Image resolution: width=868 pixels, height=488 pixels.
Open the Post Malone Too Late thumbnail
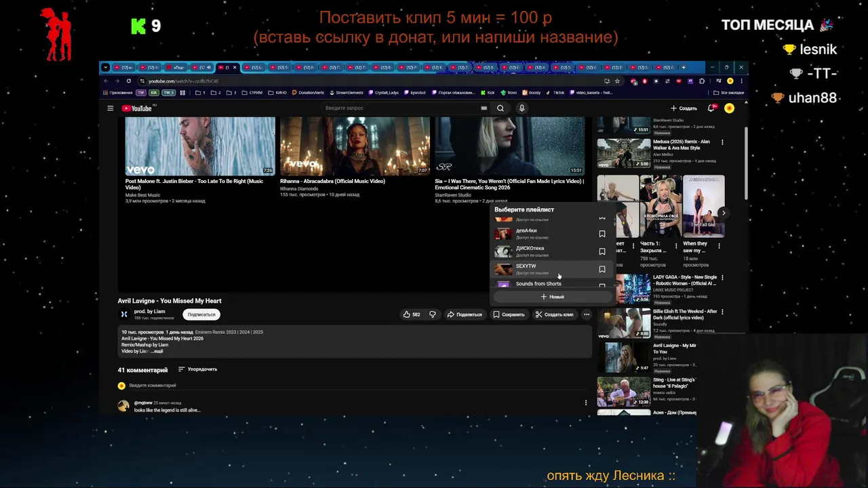click(x=200, y=146)
